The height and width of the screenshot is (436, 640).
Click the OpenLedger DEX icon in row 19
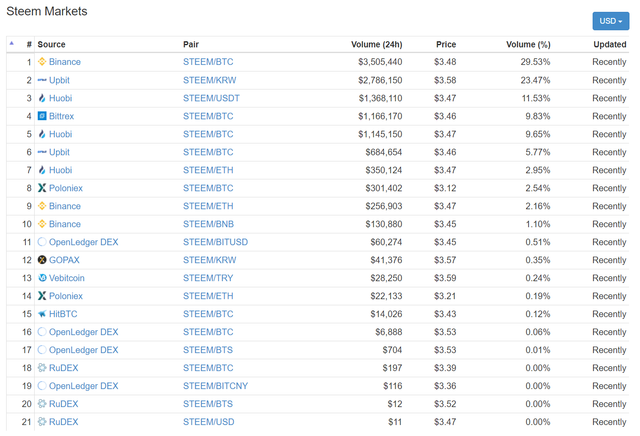pos(42,385)
